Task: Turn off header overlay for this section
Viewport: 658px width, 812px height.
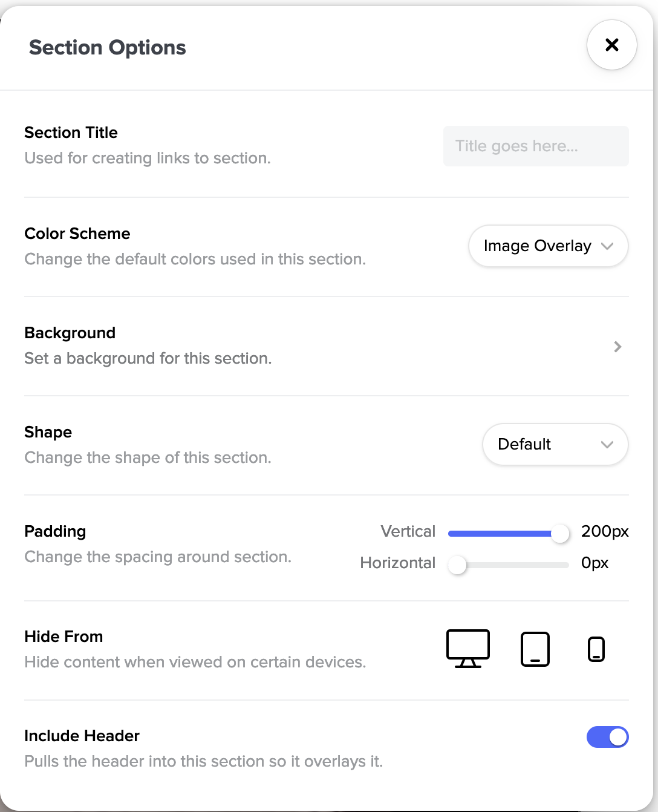Action: [607, 737]
